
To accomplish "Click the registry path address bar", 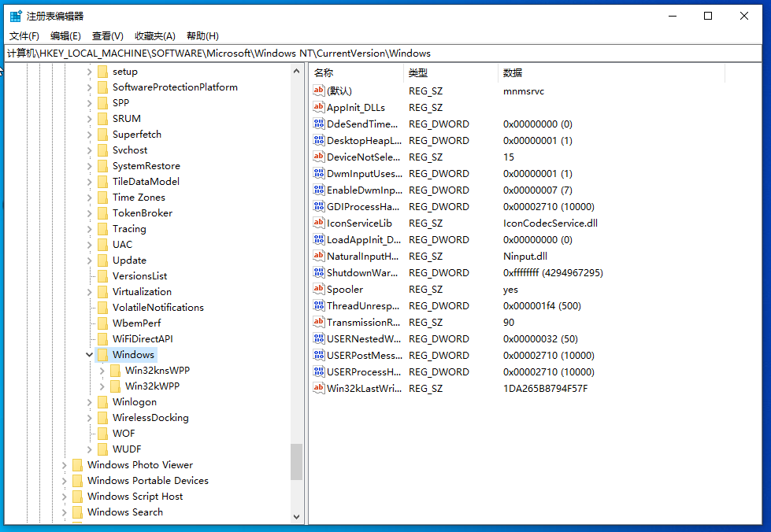I will (384, 53).
